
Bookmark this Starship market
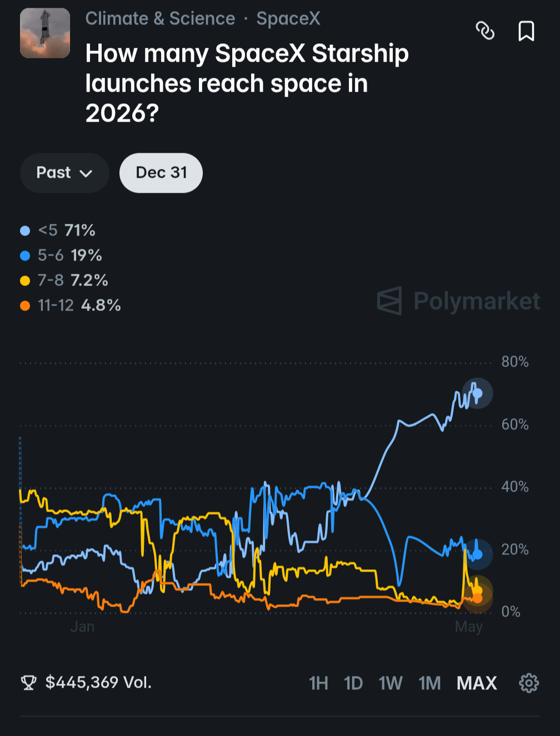[x=526, y=31]
